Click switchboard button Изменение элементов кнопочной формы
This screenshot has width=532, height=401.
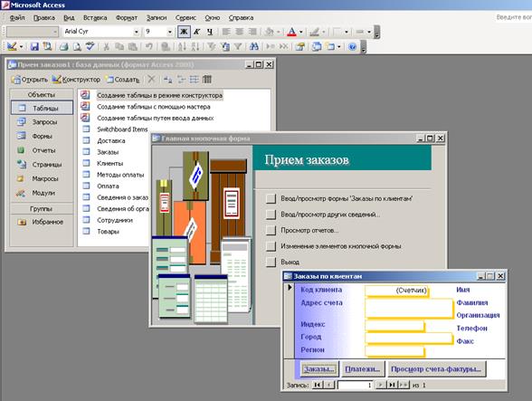click(x=271, y=246)
